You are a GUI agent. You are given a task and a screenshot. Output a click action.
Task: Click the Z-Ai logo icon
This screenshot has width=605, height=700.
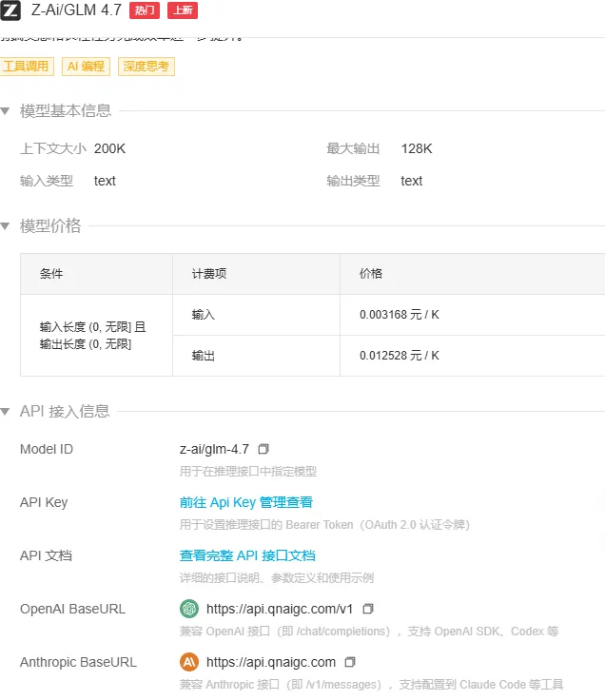tap(10, 10)
